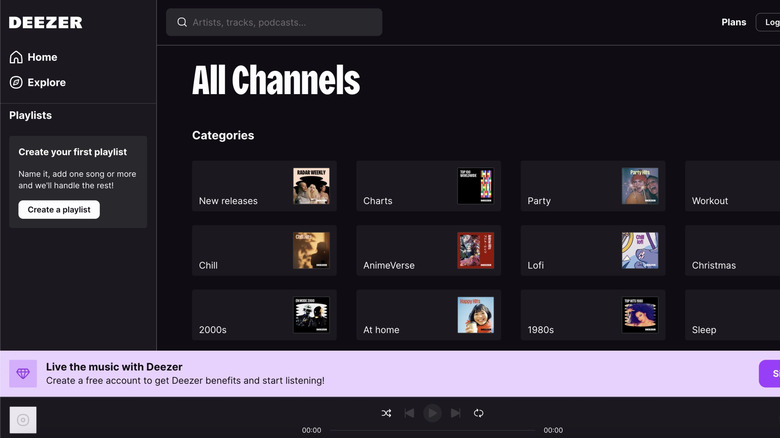Viewport: 780px width, 438px height.
Task: Open the At home category
Action: pyautogui.click(x=428, y=315)
